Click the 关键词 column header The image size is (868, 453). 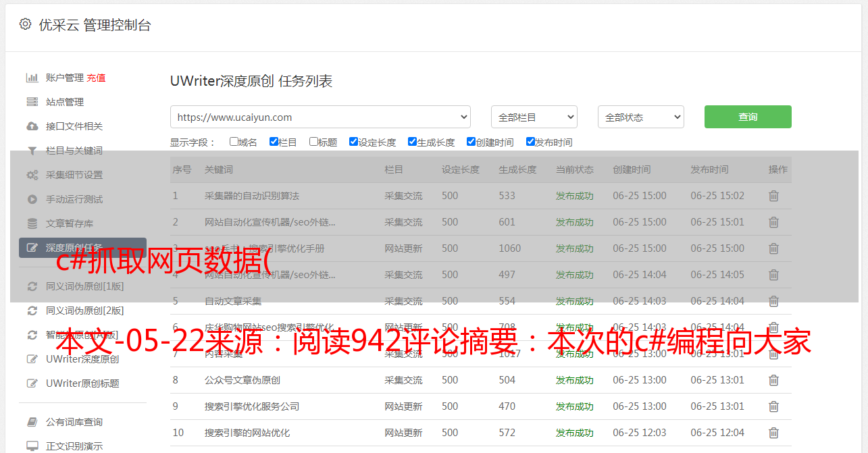(x=219, y=169)
